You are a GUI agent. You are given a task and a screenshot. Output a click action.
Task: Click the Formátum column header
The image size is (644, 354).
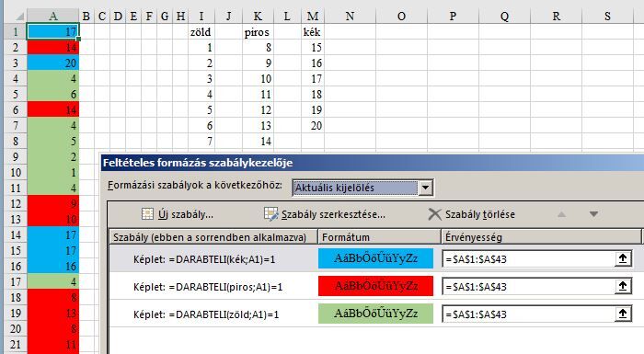pos(379,237)
